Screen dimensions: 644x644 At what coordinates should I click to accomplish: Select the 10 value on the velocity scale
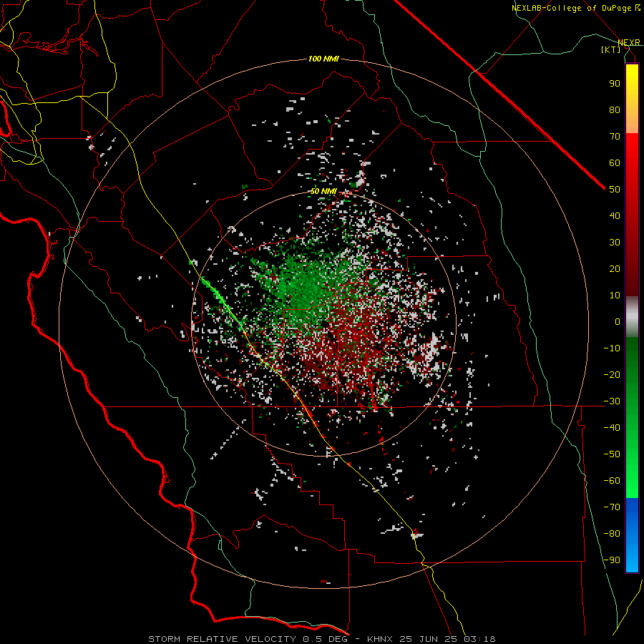(x=615, y=296)
